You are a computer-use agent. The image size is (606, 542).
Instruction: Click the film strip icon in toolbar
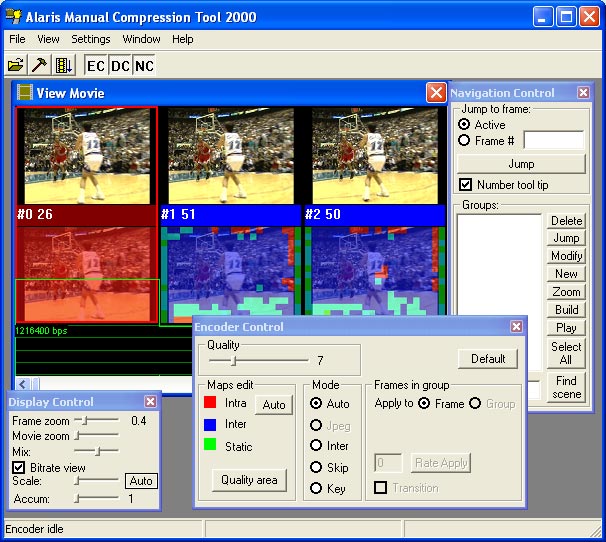point(64,65)
